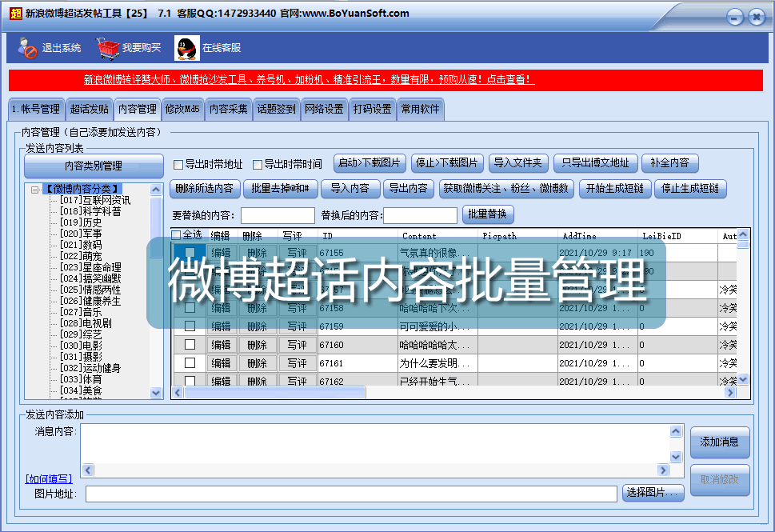Viewport: 775px width, 532px height.
Task: Start downloading images with 启动>下载图片
Action: [x=370, y=163]
